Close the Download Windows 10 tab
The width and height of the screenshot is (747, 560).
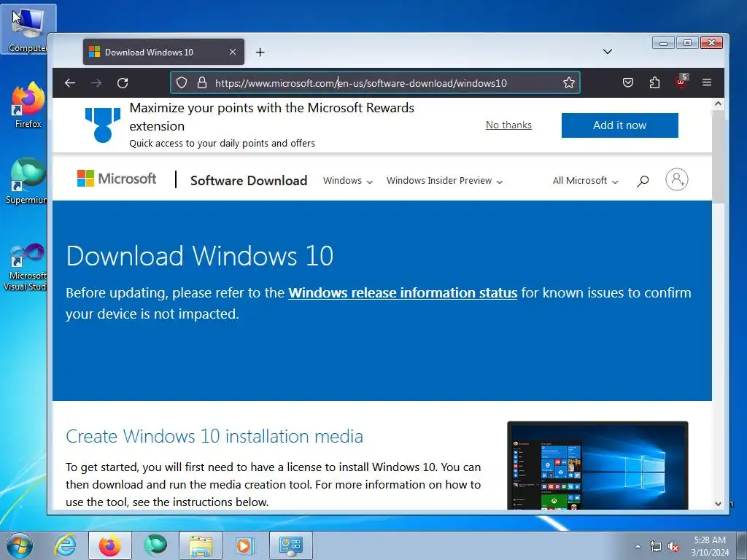click(233, 52)
